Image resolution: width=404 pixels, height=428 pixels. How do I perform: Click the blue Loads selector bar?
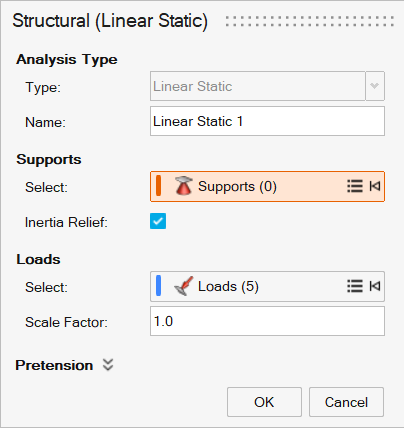pyautogui.click(x=158, y=286)
